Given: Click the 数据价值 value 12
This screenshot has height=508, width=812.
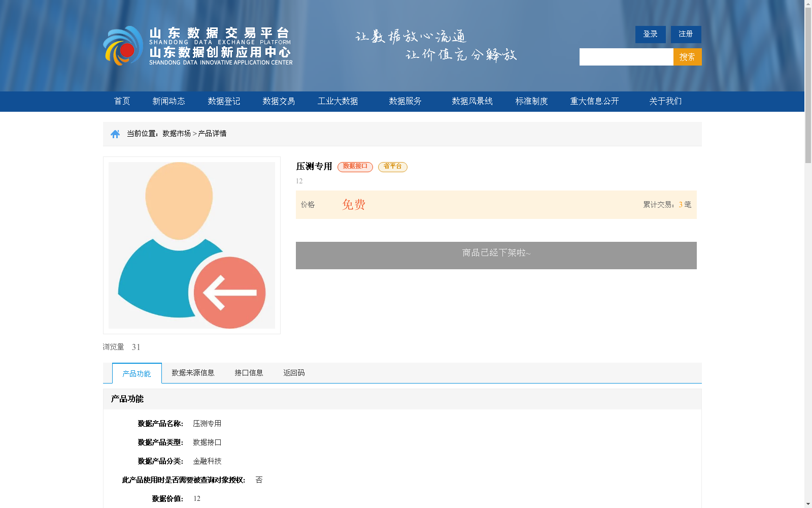Looking at the screenshot, I should click(197, 499).
